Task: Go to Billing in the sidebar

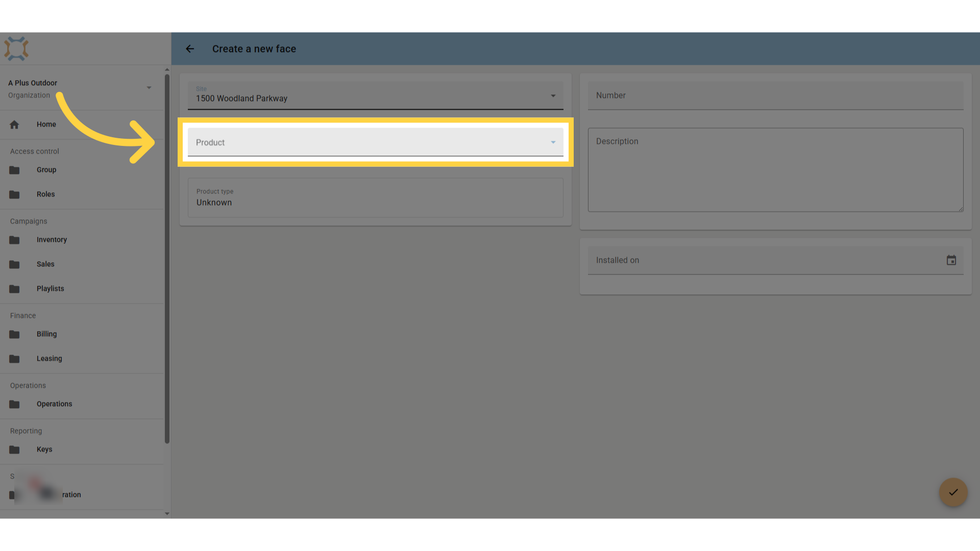Action: click(x=82, y=334)
